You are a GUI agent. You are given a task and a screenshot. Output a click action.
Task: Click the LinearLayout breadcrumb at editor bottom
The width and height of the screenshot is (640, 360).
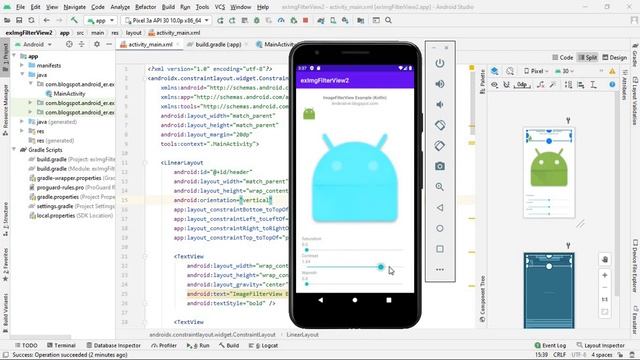302,335
